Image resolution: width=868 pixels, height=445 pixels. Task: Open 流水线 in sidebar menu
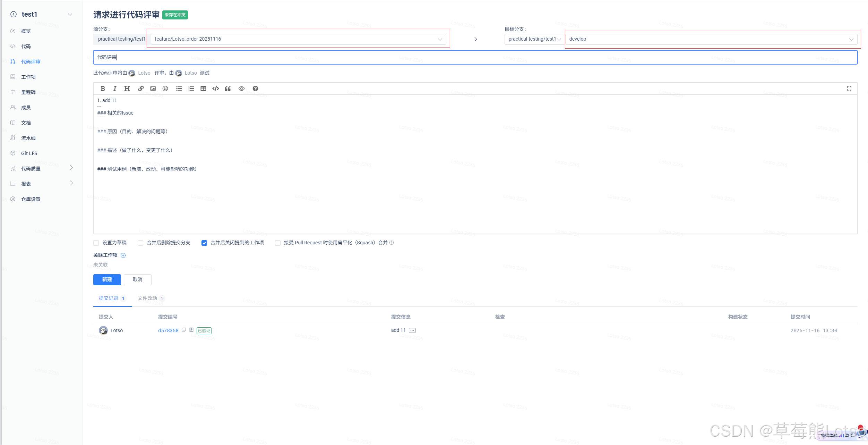[28, 138]
